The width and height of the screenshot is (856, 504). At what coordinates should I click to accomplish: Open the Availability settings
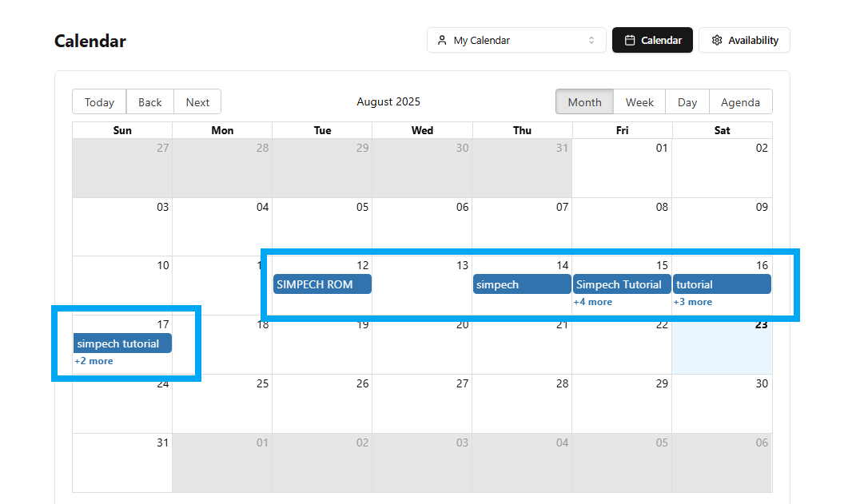click(x=744, y=40)
